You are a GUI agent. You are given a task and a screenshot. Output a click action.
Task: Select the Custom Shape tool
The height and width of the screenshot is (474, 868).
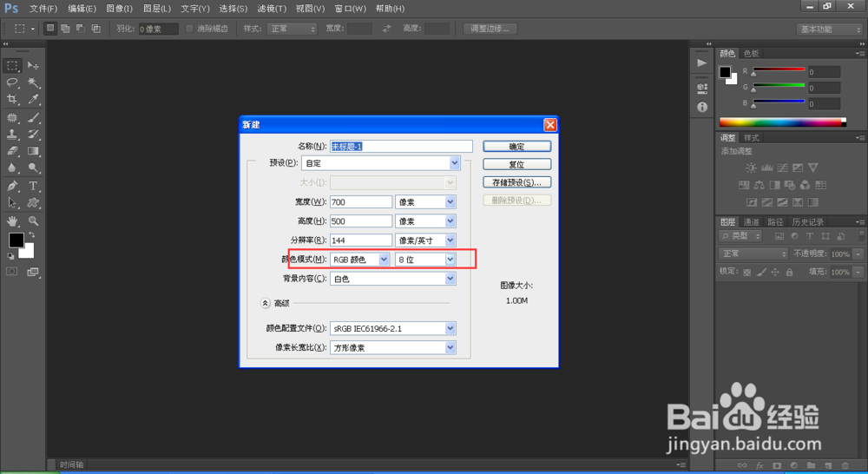33,202
